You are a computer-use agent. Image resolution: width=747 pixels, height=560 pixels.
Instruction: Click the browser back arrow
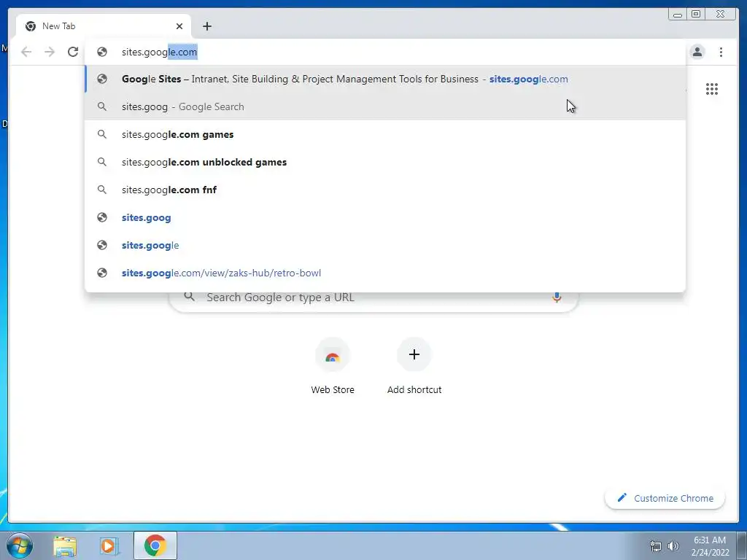point(26,52)
